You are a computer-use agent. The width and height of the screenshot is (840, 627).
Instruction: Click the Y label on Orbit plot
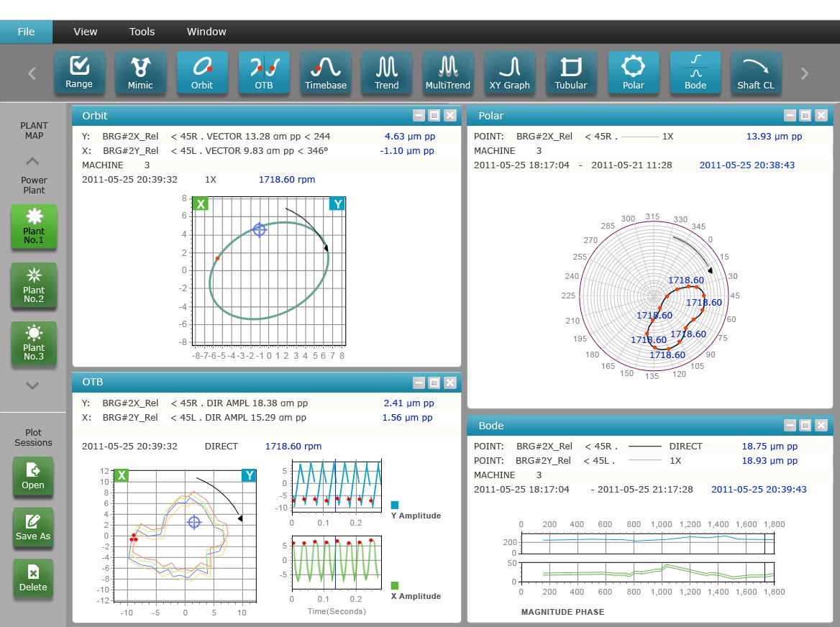(x=337, y=204)
